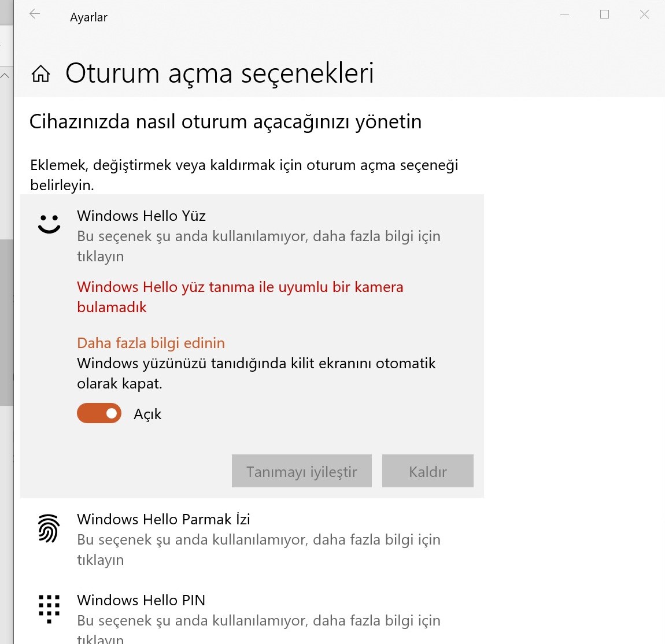665x644 pixels.
Task: Close the Ayarlar window
Action: (x=644, y=14)
